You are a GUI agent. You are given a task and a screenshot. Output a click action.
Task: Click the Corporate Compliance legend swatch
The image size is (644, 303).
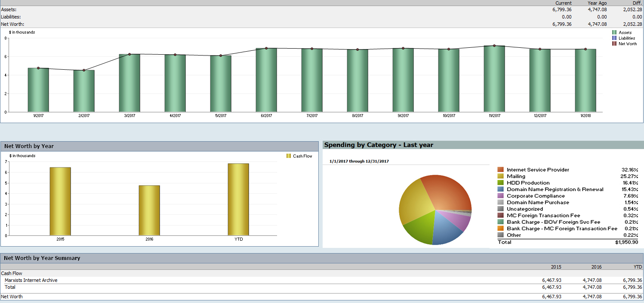tap(500, 196)
